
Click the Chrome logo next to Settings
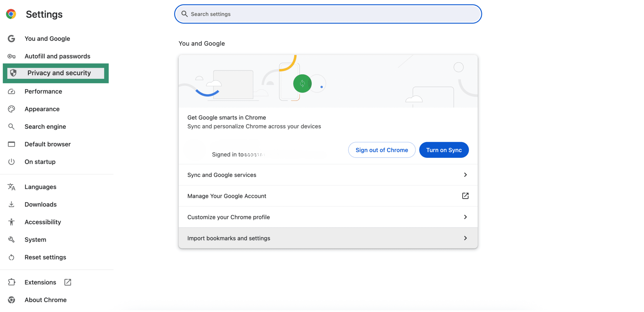11,14
